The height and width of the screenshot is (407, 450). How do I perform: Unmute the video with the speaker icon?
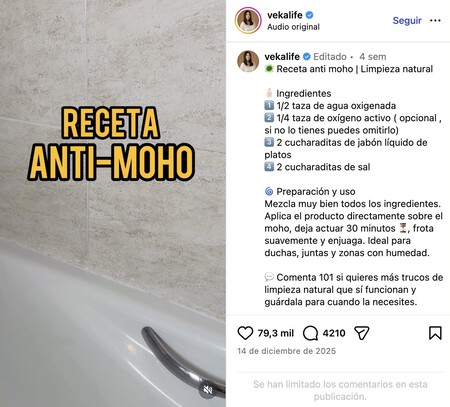pos(208,389)
